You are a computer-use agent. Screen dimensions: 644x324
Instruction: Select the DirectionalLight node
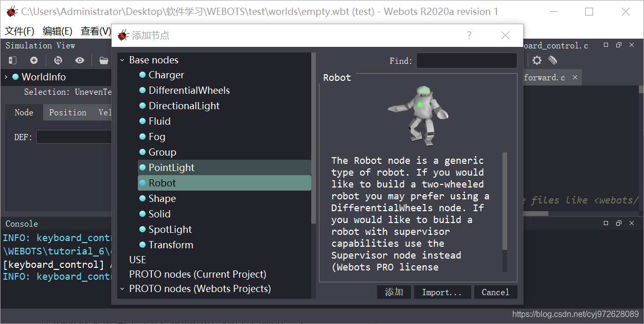[x=184, y=106]
